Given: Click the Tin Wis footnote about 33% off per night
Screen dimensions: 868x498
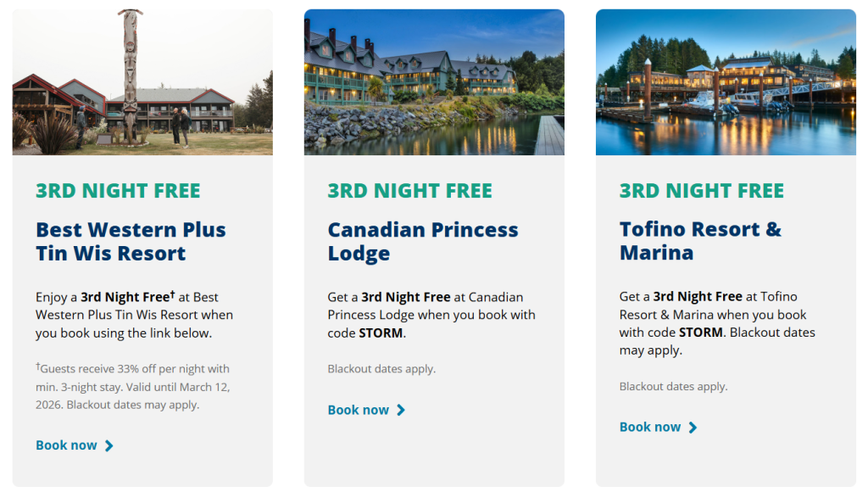Looking at the screenshot, I should [x=132, y=387].
